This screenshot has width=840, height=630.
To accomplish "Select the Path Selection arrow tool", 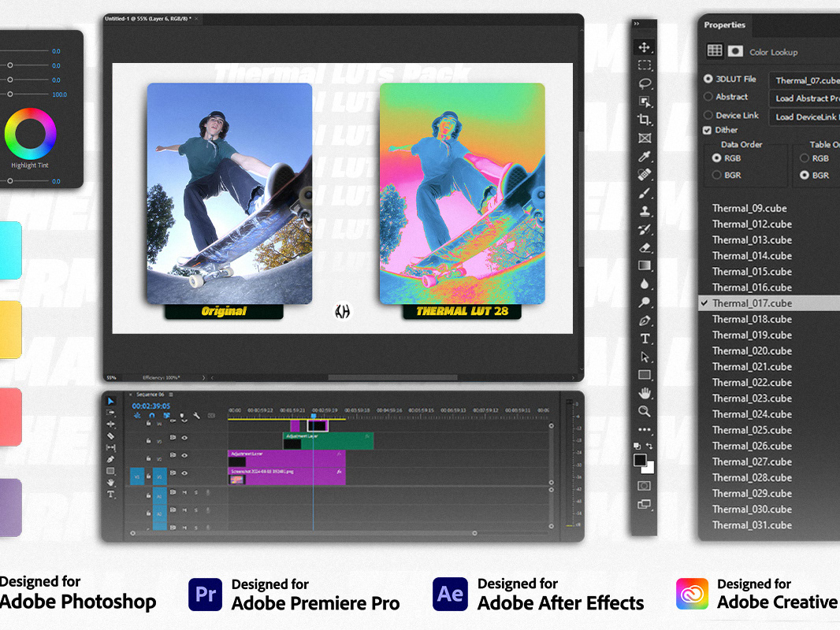I will (644, 357).
